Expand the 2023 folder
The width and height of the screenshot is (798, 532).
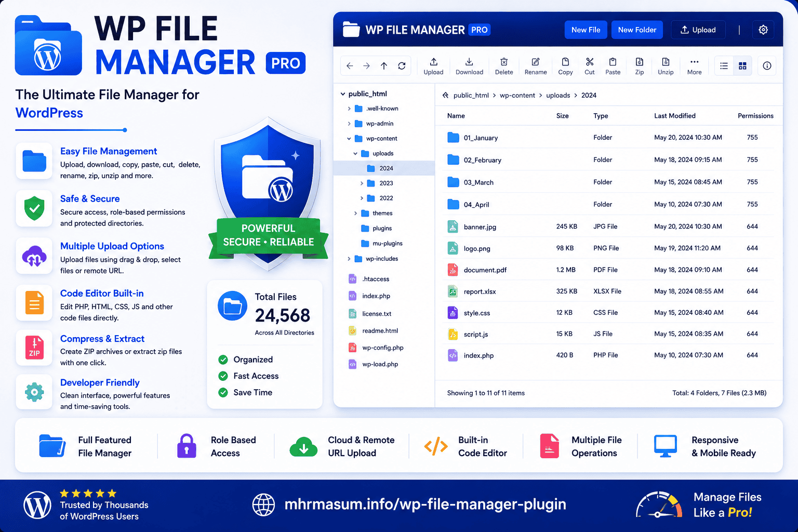point(362,183)
